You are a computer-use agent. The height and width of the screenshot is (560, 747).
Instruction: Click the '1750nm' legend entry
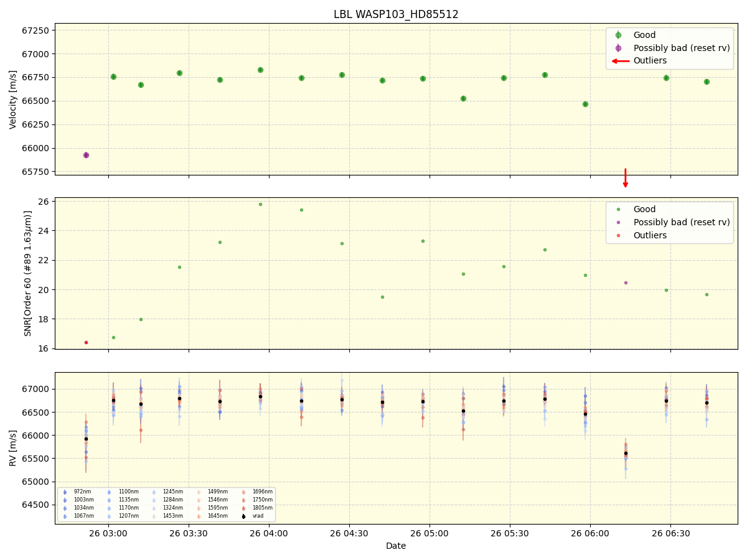pos(263,500)
